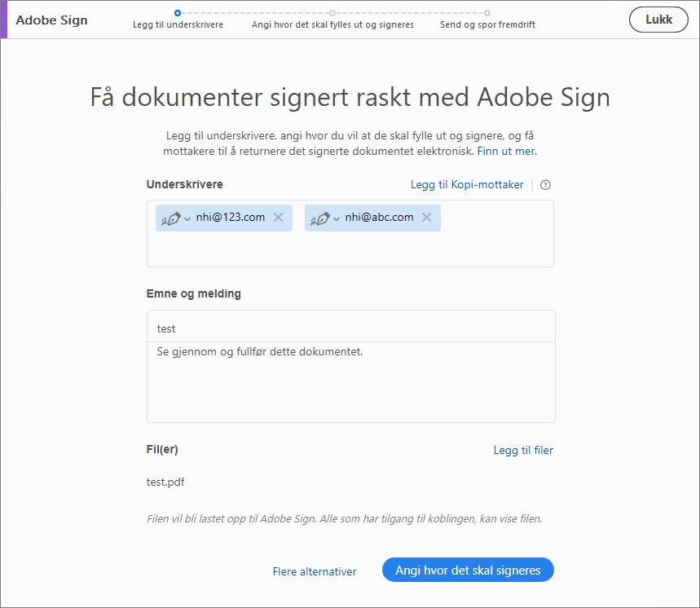
Task: Follow the 'Finn ut mer' link
Action: pos(507,151)
